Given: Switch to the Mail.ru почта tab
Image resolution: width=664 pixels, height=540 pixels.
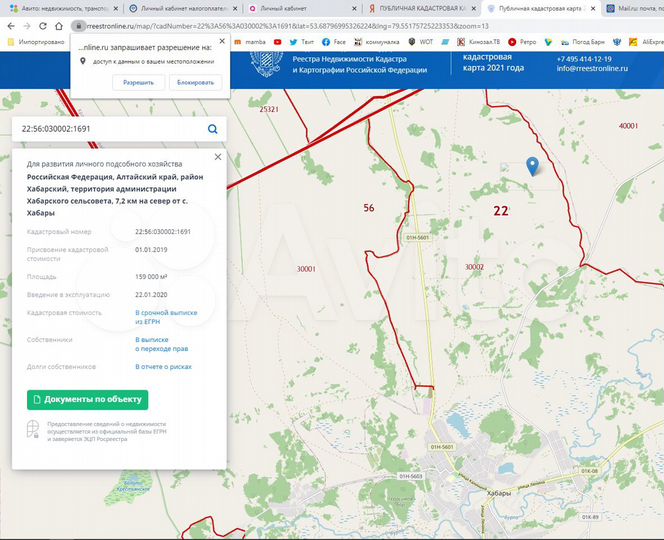Looking at the screenshot, I should pyautogui.click(x=630, y=7).
